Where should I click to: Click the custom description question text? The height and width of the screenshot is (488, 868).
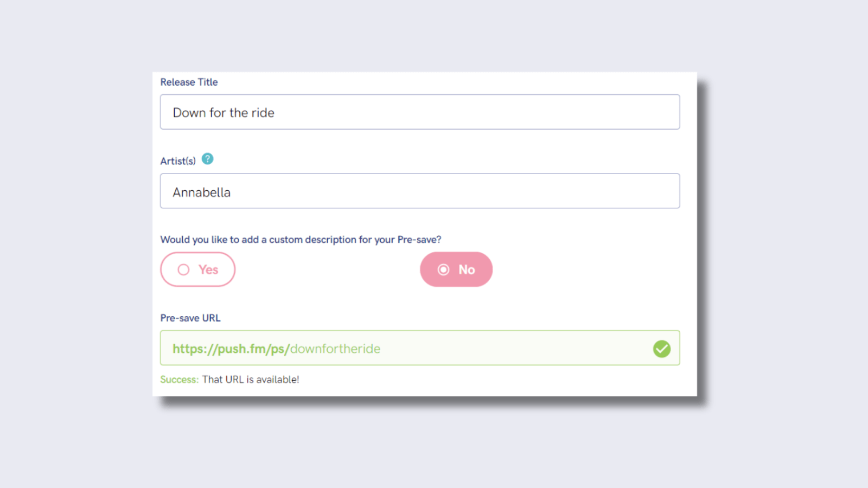pos(301,240)
